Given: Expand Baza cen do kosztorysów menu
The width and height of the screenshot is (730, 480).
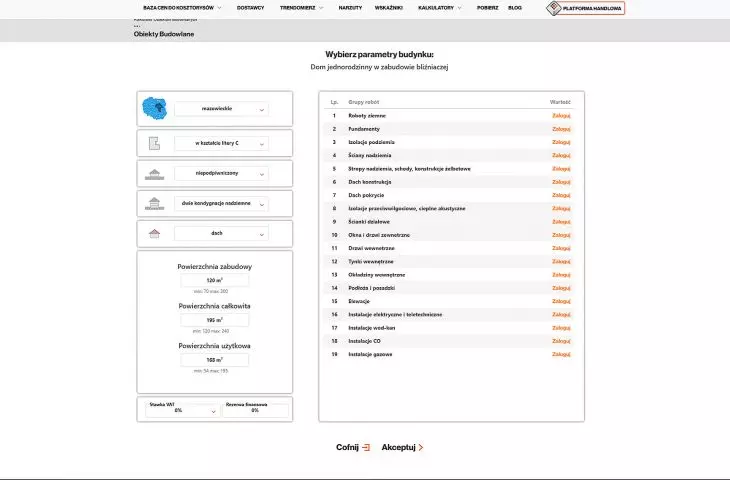Looking at the screenshot, I should 182,8.
